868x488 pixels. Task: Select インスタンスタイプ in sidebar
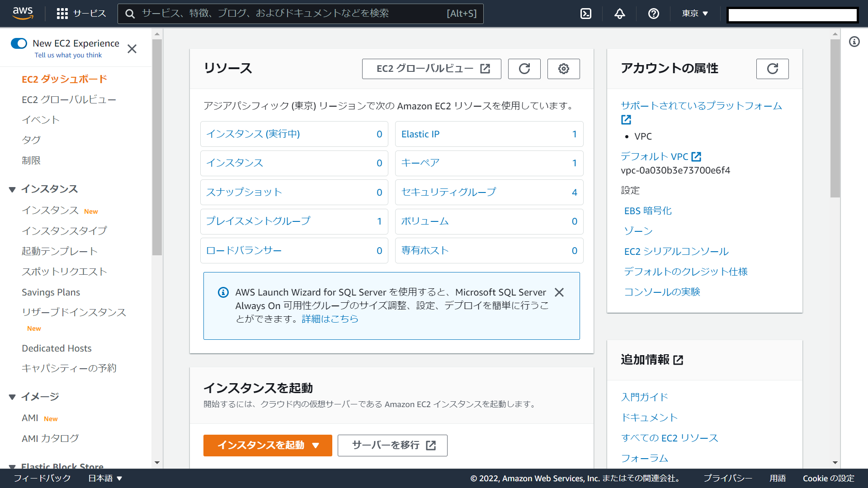[x=64, y=231]
